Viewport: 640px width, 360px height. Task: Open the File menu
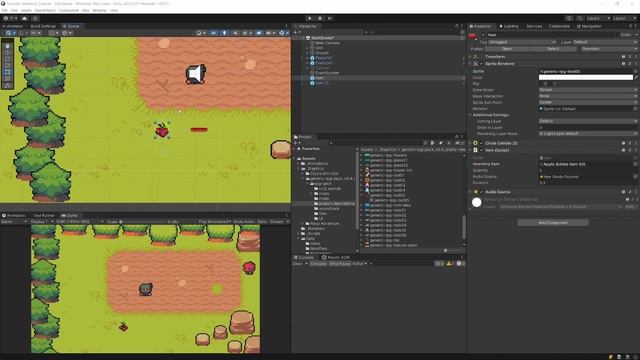pos(4,10)
